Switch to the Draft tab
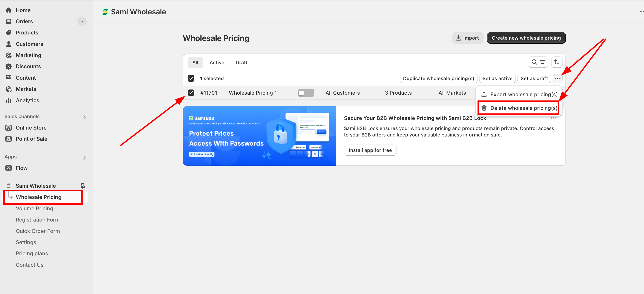This screenshot has height=294, width=644. [241, 62]
